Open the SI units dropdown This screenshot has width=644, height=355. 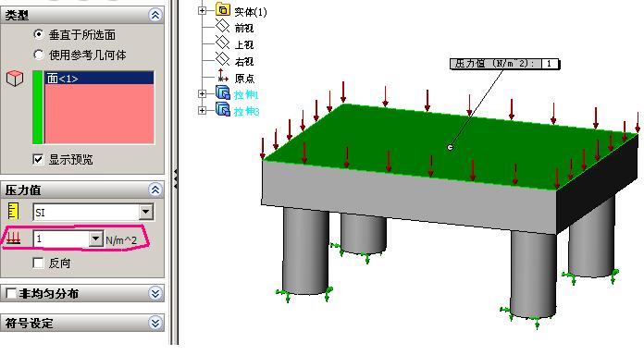point(146,213)
